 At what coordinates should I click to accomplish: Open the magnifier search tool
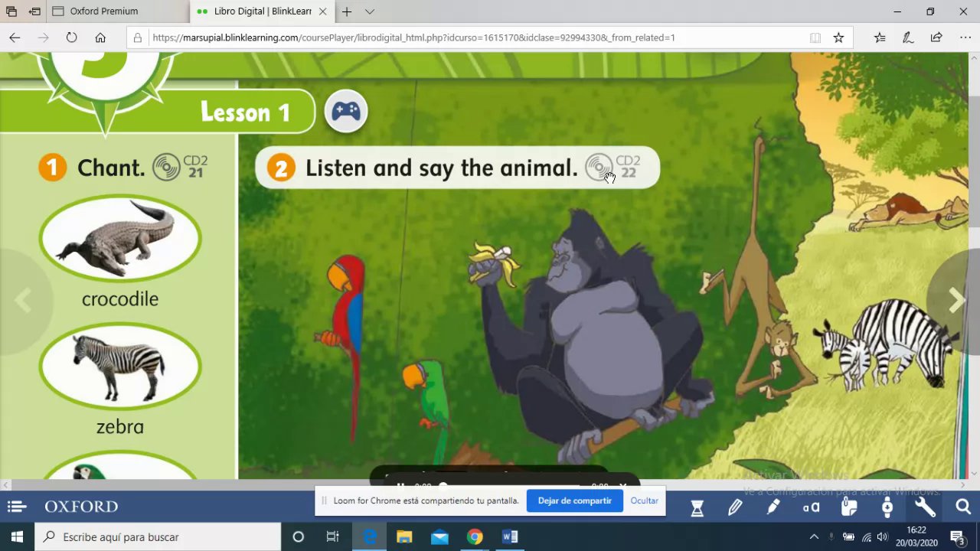[x=963, y=507]
